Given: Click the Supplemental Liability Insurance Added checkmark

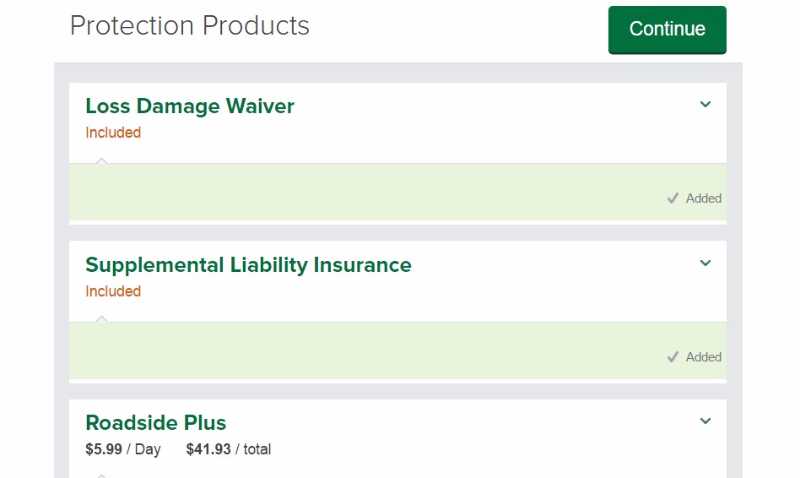Looking at the screenshot, I should coord(673,357).
